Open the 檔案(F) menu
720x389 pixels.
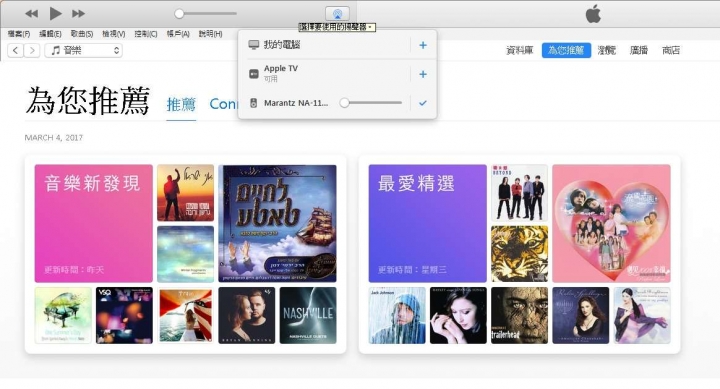(x=19, y=34)
